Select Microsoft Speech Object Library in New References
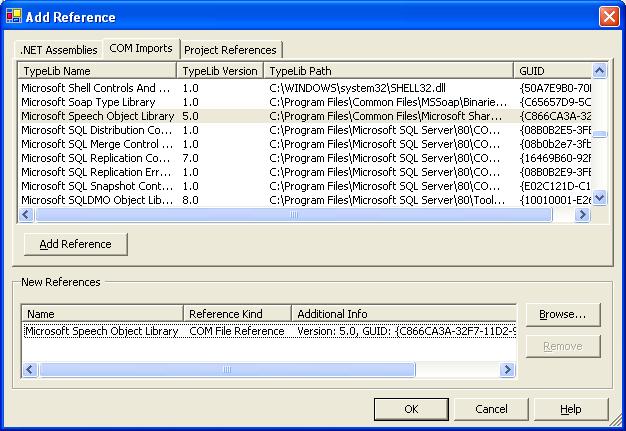Screen dimensions: 626x431 pos(102,331)
